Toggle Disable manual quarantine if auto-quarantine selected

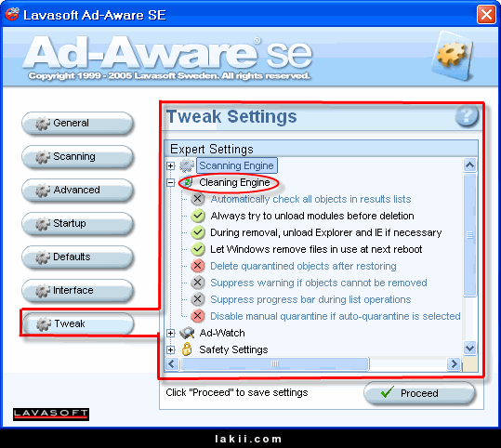pos(198,316)
